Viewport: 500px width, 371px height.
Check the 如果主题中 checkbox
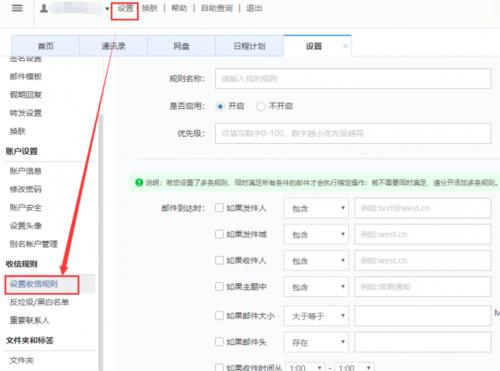pyautogui.click(x=219, y=286)
